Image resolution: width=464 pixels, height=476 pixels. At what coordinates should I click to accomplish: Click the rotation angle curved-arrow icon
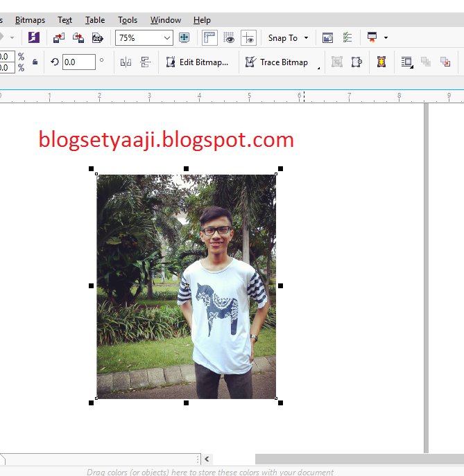pos(55,62)
